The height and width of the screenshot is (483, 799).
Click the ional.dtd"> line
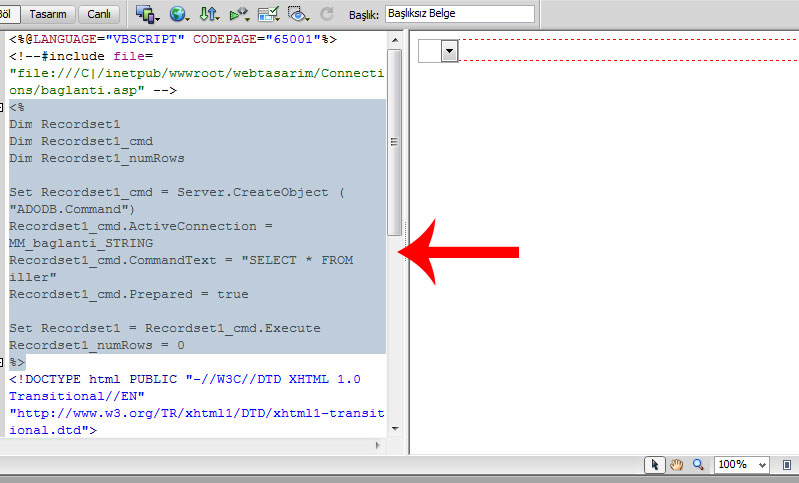[x=53, y=430]
